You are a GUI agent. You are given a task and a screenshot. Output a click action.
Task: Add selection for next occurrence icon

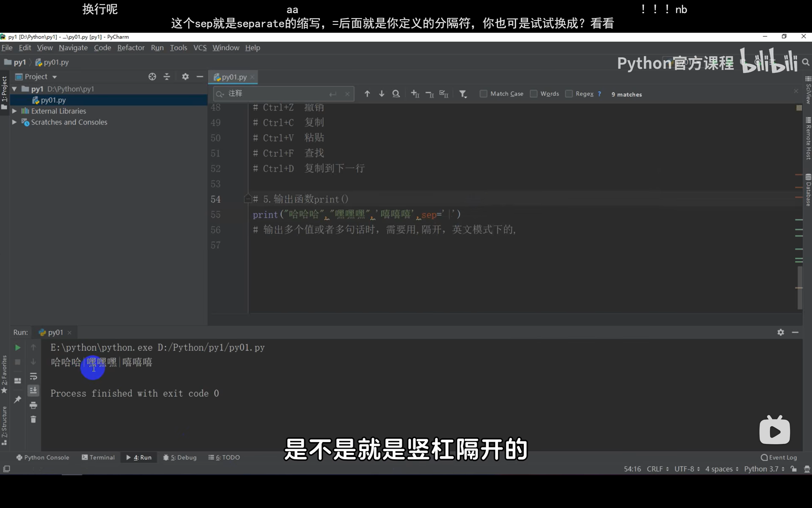[415, 94]
